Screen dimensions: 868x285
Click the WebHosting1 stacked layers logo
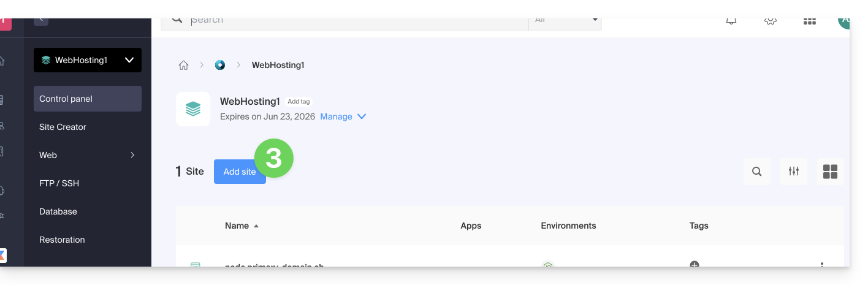(193, 109)
